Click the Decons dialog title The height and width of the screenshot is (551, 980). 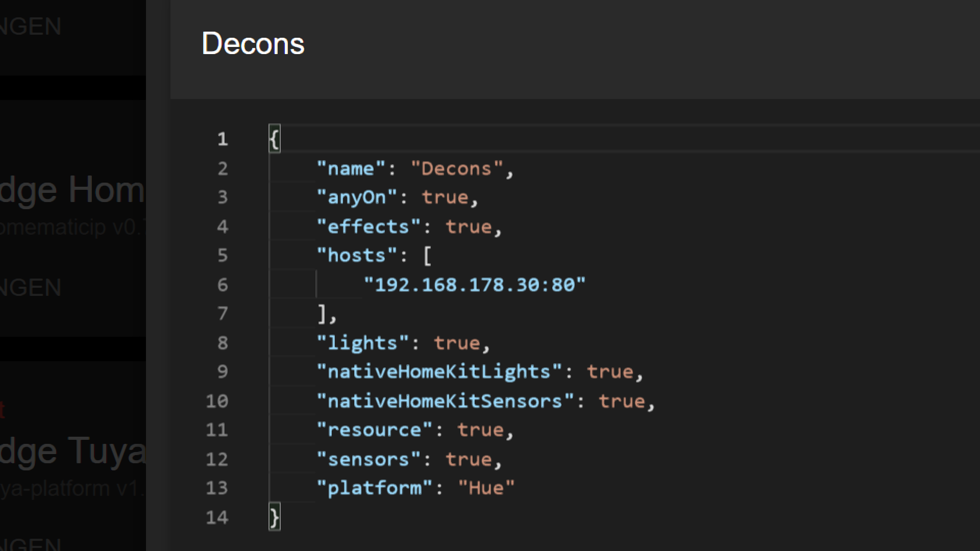click(253, 44)
